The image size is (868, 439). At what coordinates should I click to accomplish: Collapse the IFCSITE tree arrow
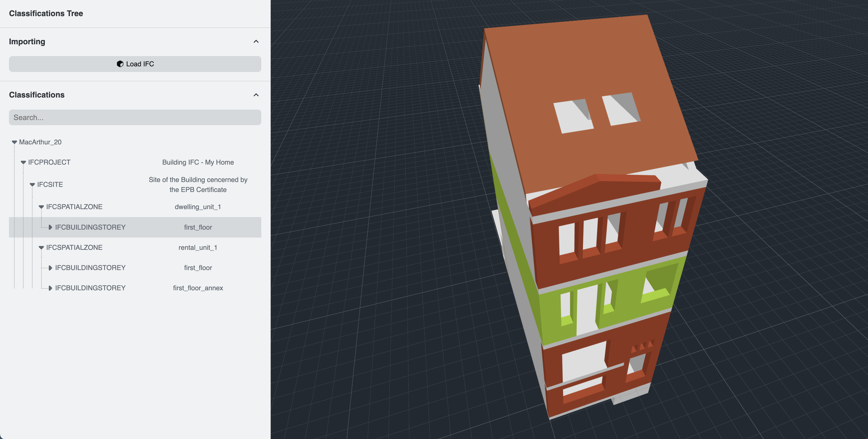(x=32, y=185)
